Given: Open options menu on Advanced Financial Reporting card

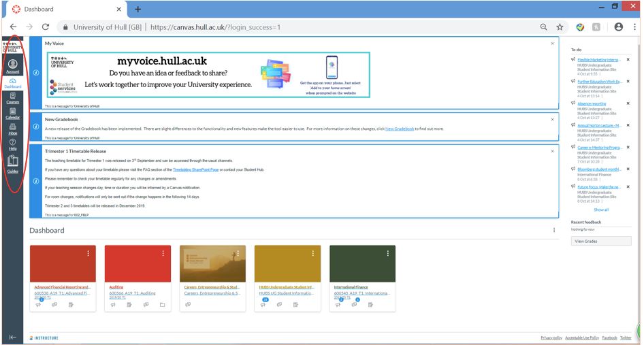Looking at the screenshot, I should pos(88,253).
